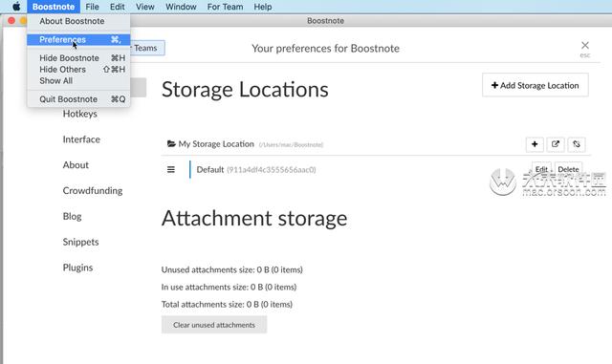This screenshot has width=612, height=364.
Task: Click the red window close button
Action: point(11,21)
